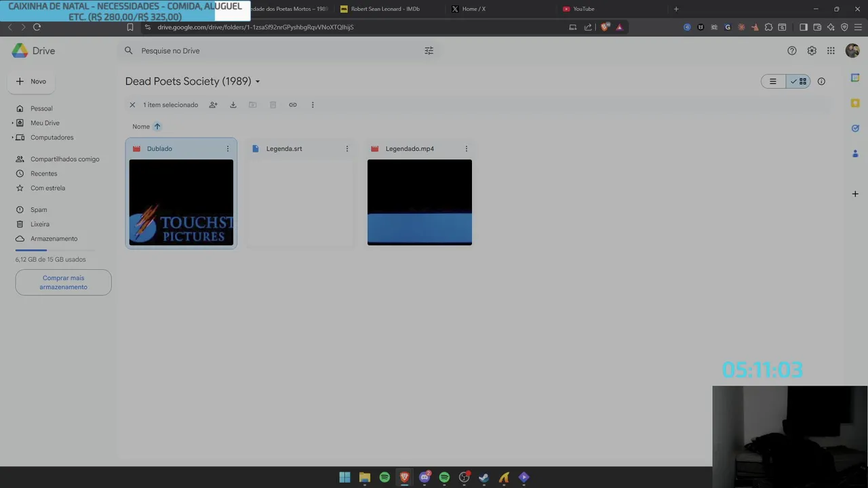Screen dimensions: 868x488
Task: Open Google Drive home via Drive logo
Action: point(33,51)
